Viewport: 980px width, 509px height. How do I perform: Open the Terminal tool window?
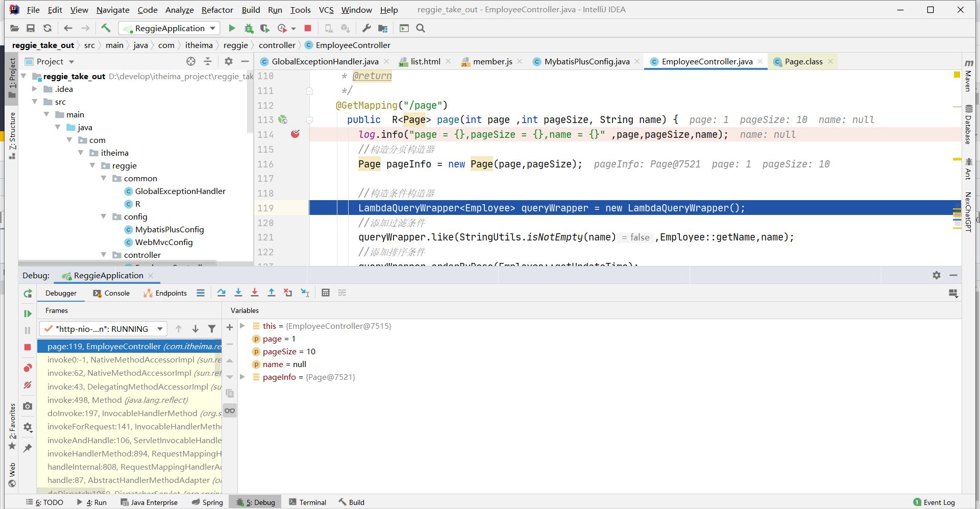coord(307,502)
